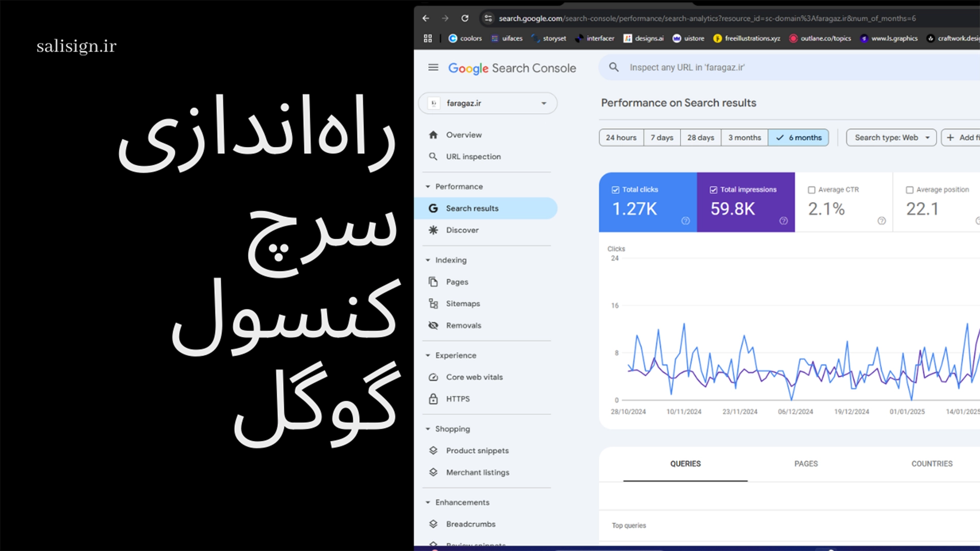Viewport: 980px width, 551px height.
Task: Open the storyset bookmark
Action: tap(549, 38)
